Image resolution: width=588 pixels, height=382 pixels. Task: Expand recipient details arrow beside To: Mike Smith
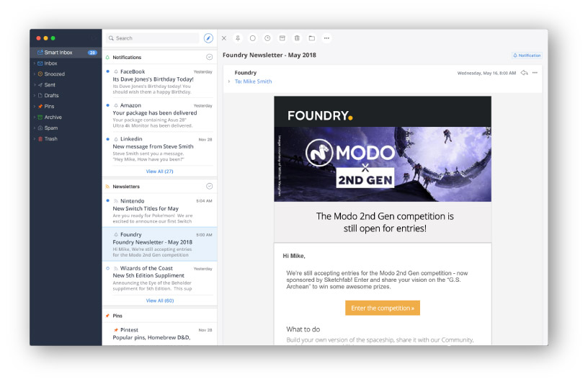click(228, 81)
